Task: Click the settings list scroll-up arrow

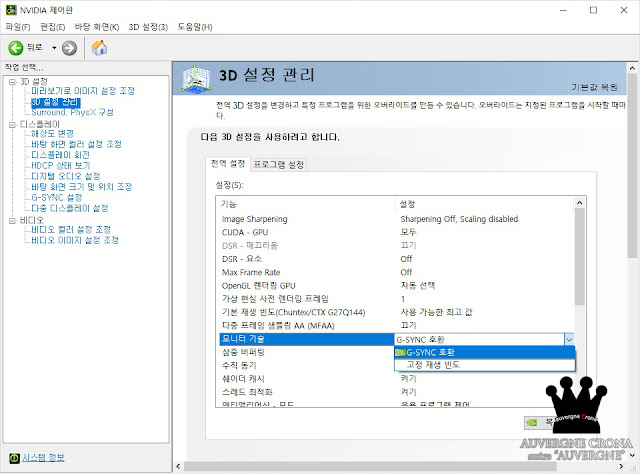Action: pos(580,203)
